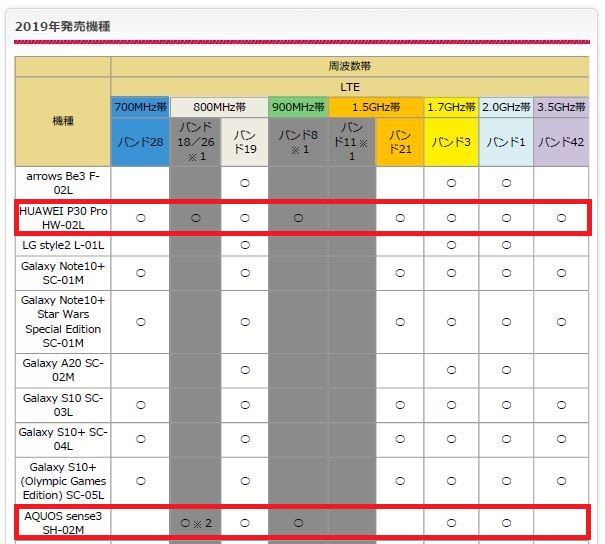Image resolution: width=605 pixels, height=544 pixels.
Task: Click the バンド19 column header
Action: 245,142
